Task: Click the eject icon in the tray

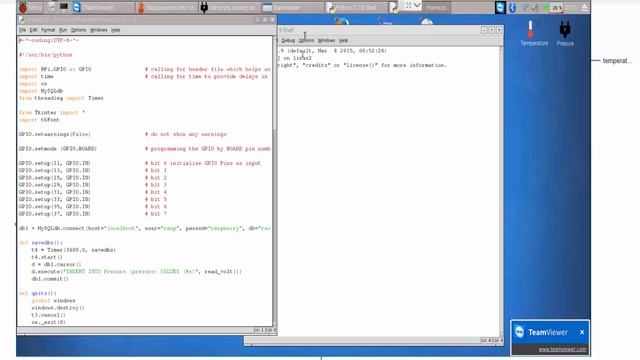Action: pyautogui.click(x=584, y=7)
